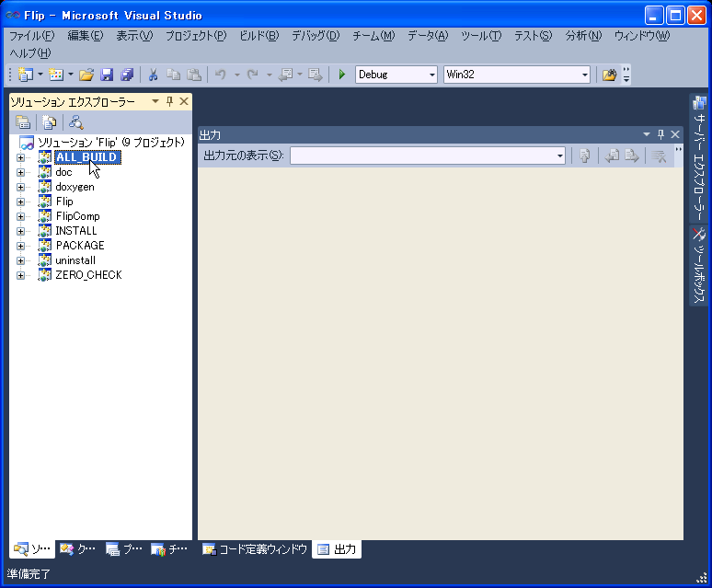This screenshot has width=712, height=588.
Task: Expand the FlipComp project node
Action: tap(20, 216)
